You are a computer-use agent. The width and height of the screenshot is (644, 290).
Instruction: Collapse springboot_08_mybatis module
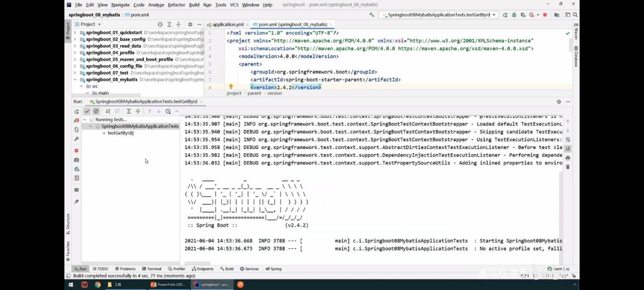(x=75, y=80)
